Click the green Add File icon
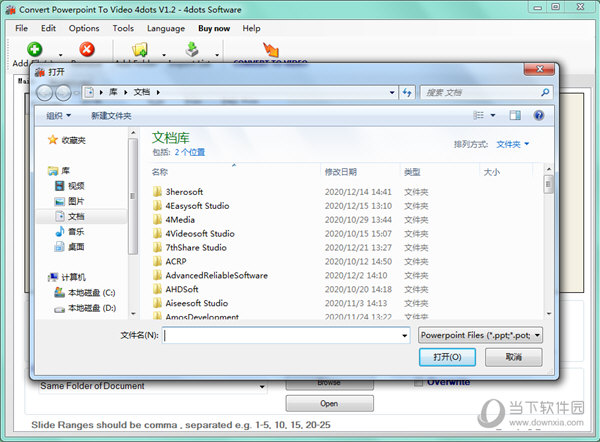Image resolution: width=600 pixels, height=442 pixels. tap(35, 49)
